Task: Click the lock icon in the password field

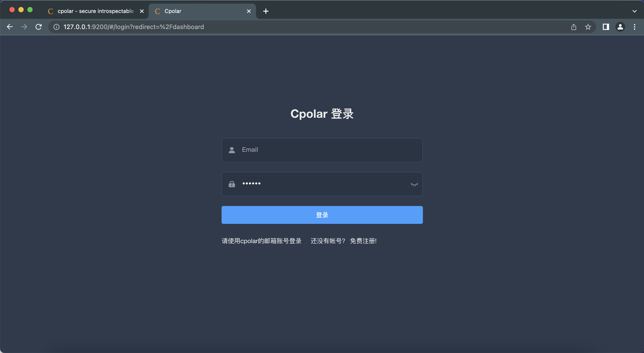Action: pos(232,184)
